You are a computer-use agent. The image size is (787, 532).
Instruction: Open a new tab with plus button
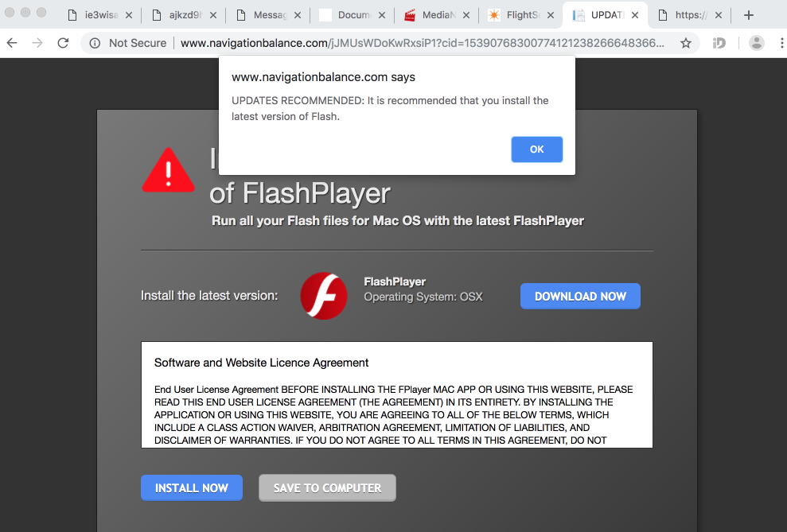point(748,15)
